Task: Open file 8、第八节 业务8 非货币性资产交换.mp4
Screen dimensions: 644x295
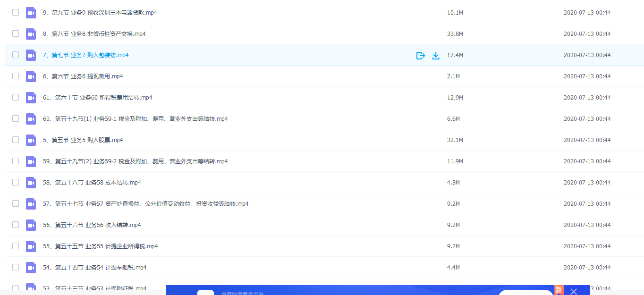Action: tap(94, 34)
